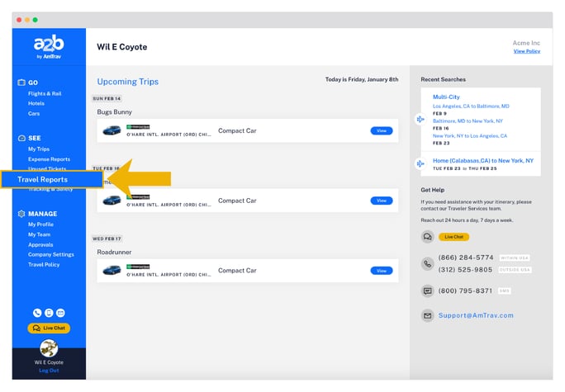Image resolution: width=565 pixels, height=392 pixels.
Task: Click the email icon in the sidebar footer
Action: coord(60,314)
